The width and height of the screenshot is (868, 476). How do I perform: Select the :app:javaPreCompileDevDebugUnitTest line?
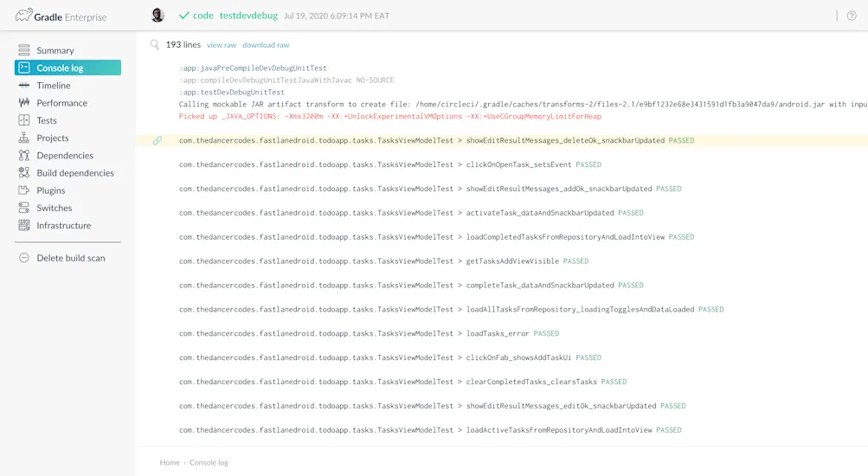click(253, 68)
